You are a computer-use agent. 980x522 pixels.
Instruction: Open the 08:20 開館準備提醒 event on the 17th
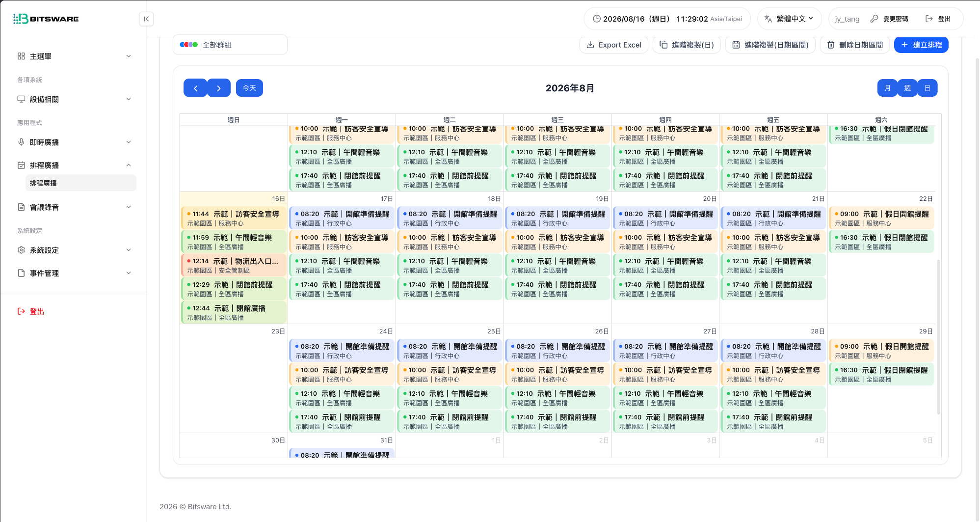click(x=342, y=218)
